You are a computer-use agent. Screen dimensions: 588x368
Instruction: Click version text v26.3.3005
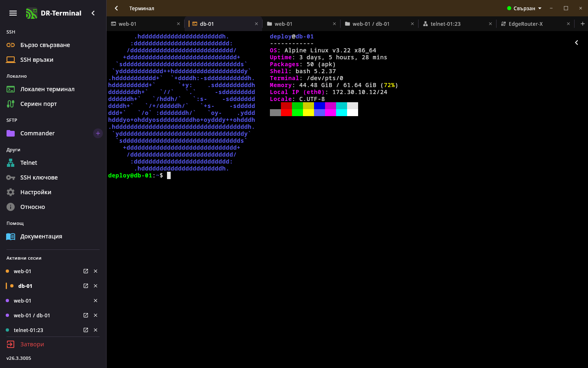pyautogui.click(x=19, y=358)
